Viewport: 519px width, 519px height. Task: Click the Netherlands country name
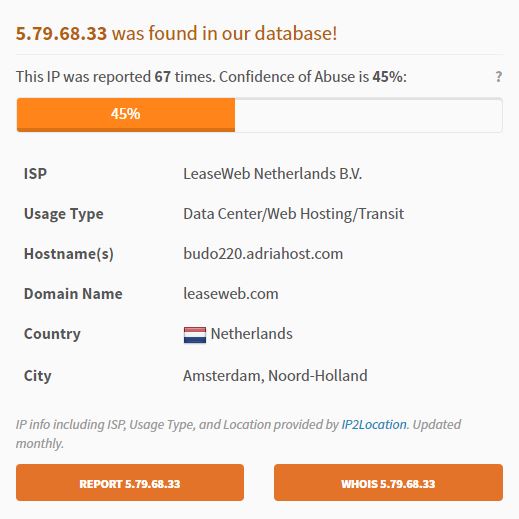point(252,334)
